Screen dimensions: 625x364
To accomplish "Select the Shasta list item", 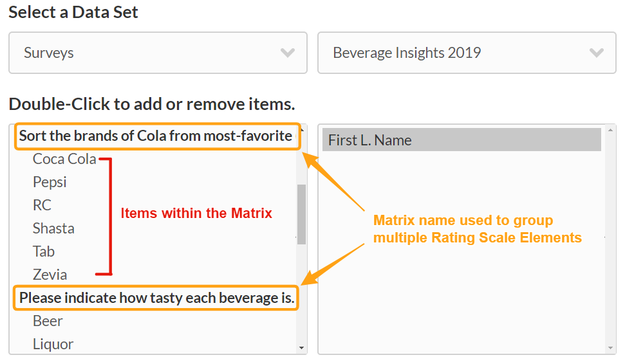I will click(x=53, y=228).
